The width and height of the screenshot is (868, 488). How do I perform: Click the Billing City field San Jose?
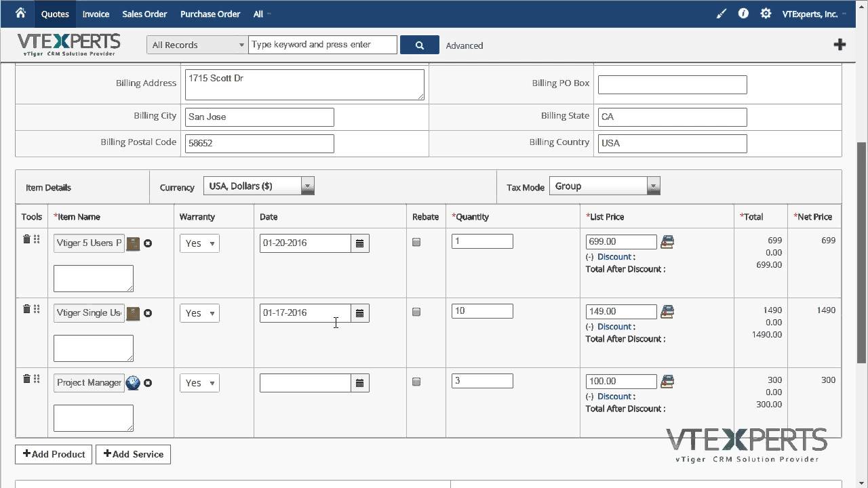point(259,117)
